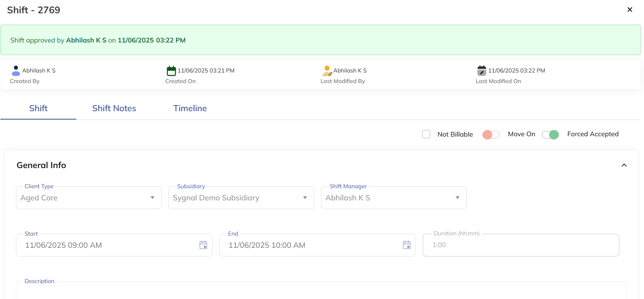
Task: Disable the Forced Accepted toggle
Action: click(x=550, y=134)
